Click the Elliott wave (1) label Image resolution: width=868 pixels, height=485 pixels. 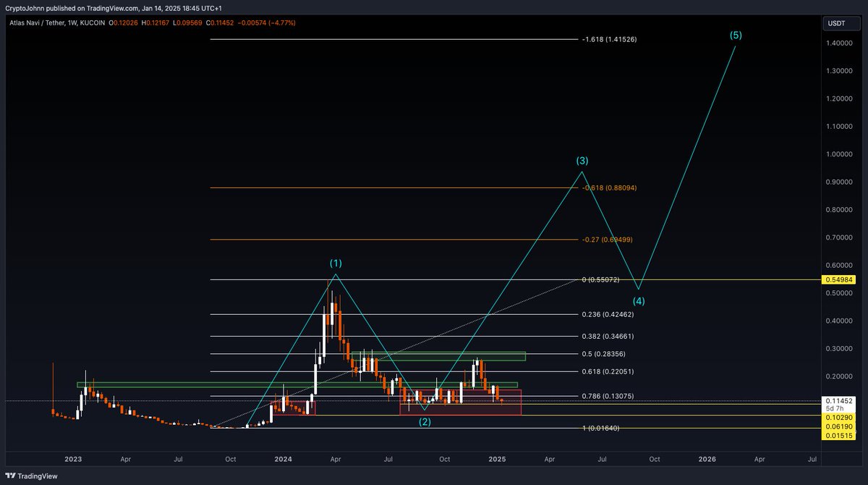(x=336, y=262)
